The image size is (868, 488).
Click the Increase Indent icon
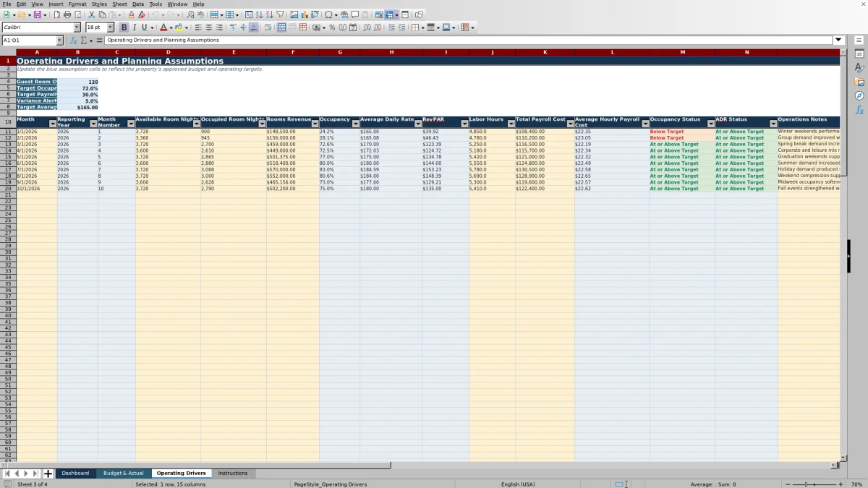point(391,27)
